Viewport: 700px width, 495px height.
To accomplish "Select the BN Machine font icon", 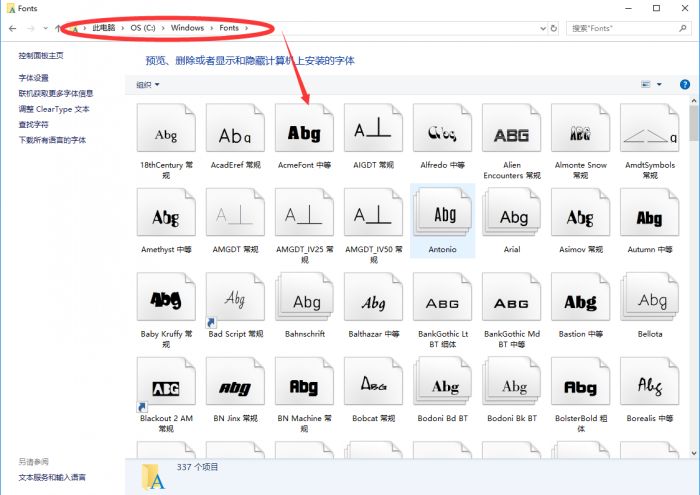I will coord(304,381).
